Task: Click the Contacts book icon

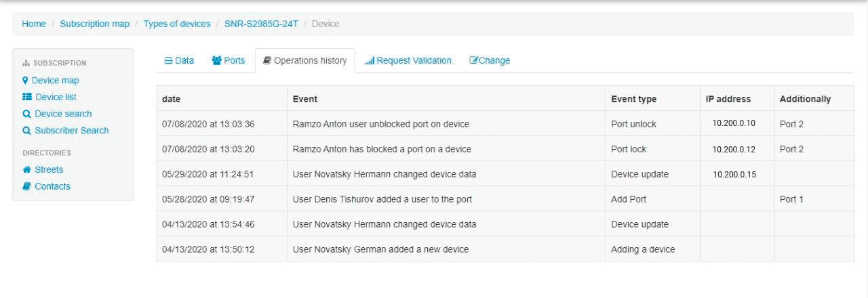Action: tap(27, 186)
